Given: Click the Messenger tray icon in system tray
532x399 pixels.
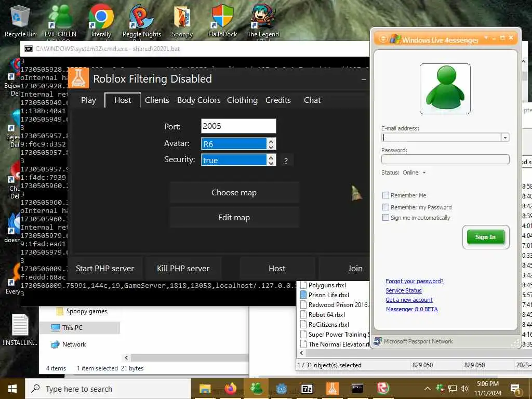Looking at the screenshot, I should (x=440, y=388).
